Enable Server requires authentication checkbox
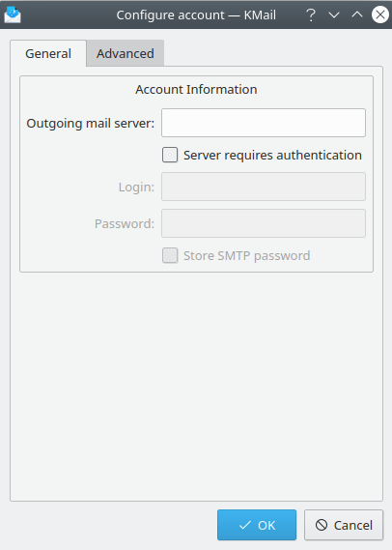The width and height of the screenshot is (392, 550). point(170,155)
